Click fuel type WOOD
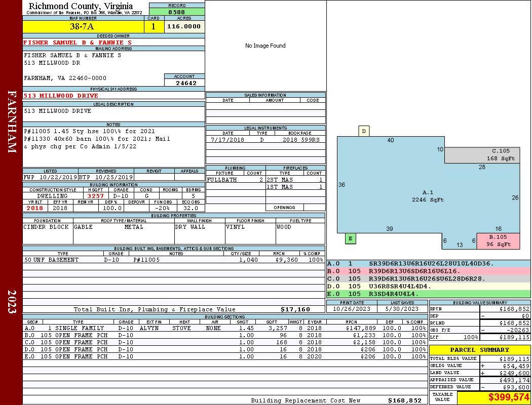Image resolution: width=532 pixels, height=405 pixels. (284, 227)
